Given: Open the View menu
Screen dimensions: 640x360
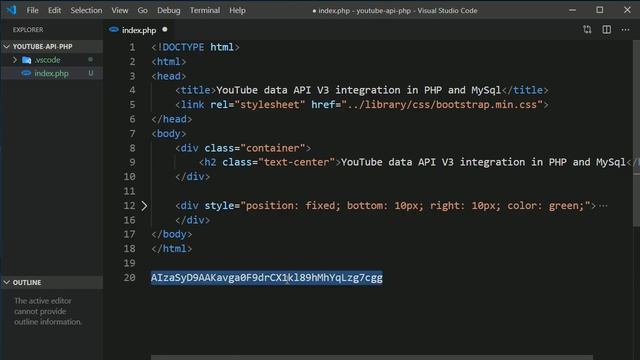Looking at the screenshot, I should 120,10.
